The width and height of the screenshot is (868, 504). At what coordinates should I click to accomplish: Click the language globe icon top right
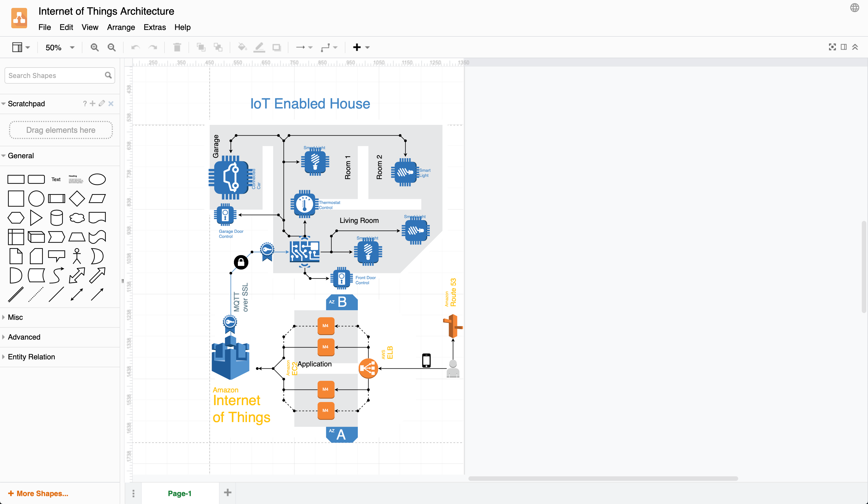[854, 8]
